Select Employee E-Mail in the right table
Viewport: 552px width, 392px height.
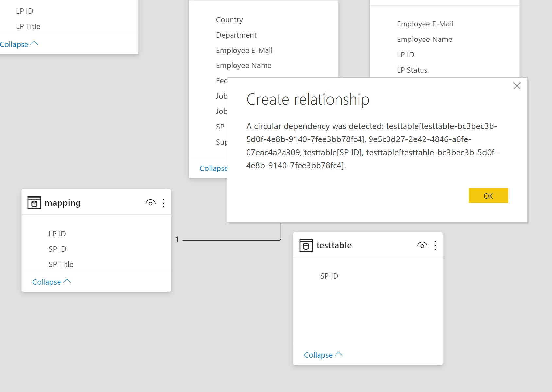pyautogui.click(x=425, y=24)
